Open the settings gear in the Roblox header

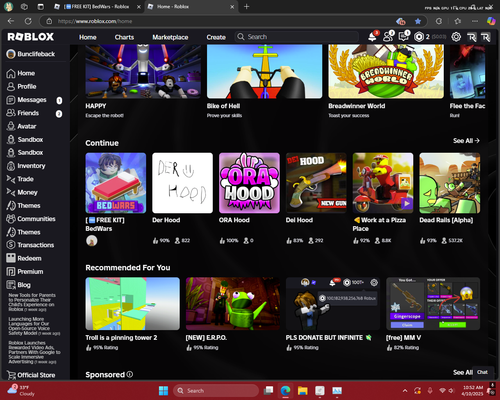(x=456, y=37)
